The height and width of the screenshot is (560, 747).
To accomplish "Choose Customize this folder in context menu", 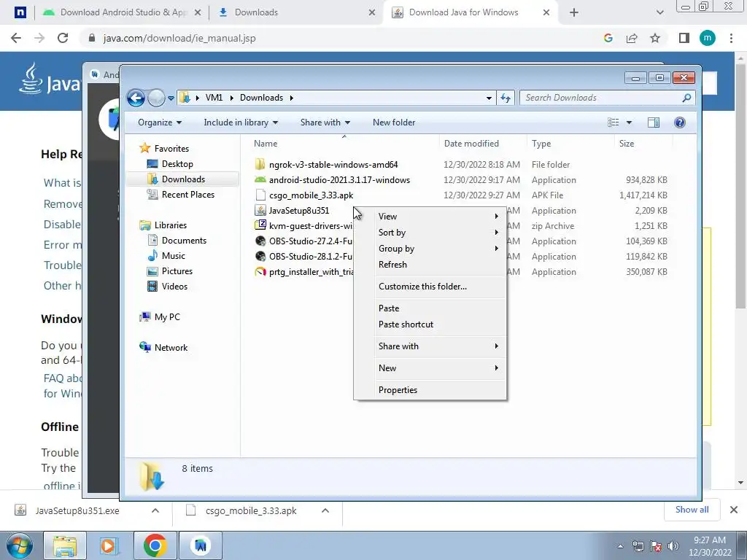I will [430, 287].
